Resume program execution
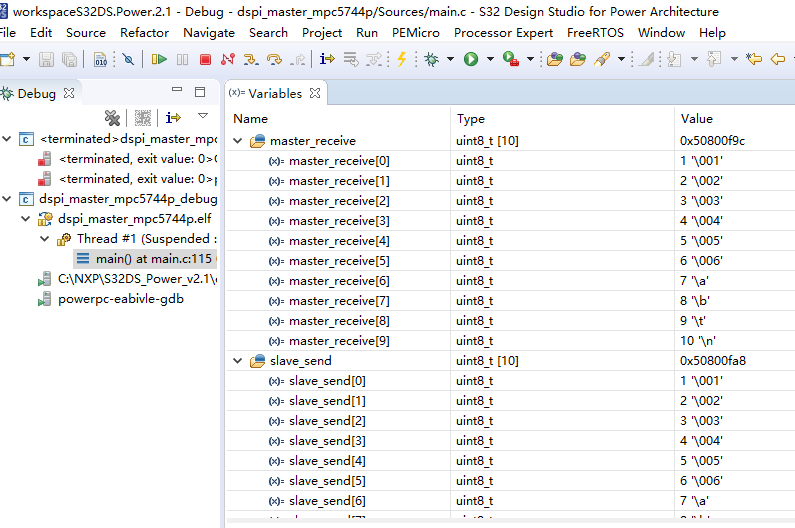 pyautogui.click(x=159, y=59)
